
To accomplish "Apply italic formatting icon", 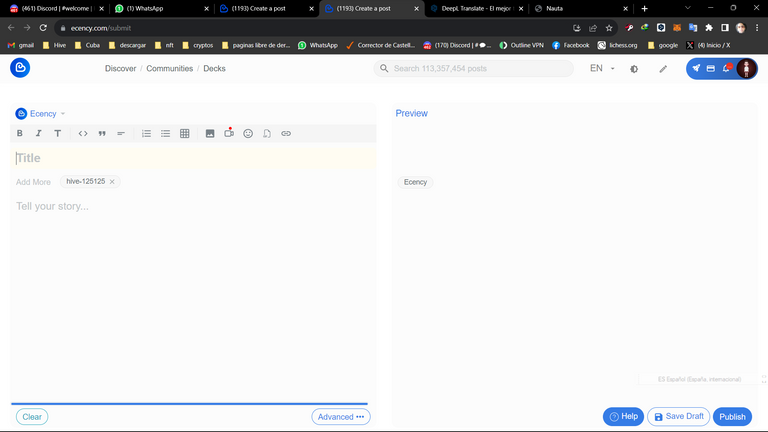I will click(38, 133).
